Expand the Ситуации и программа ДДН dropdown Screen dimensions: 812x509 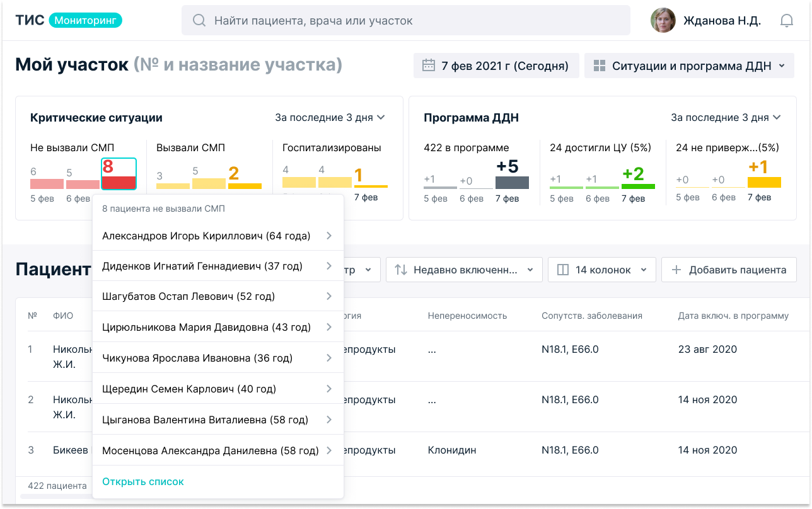coord(689,66)
